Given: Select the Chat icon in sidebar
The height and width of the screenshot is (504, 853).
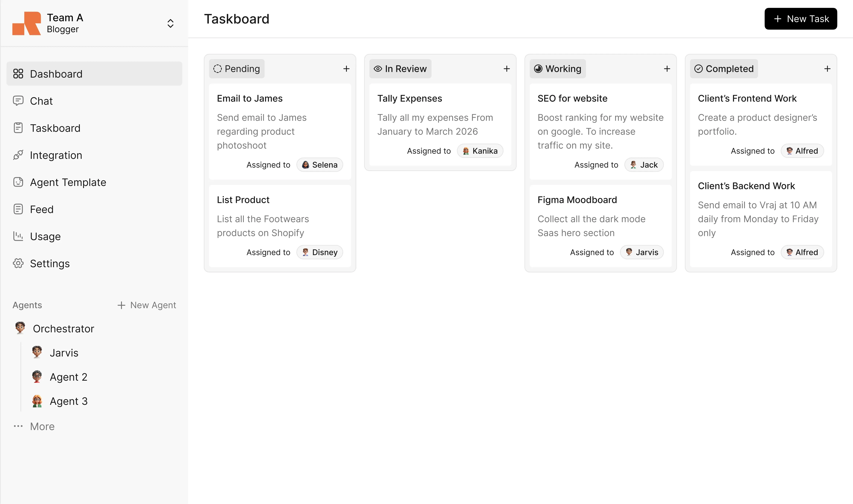Looking at the screenshot, I should (18, 100).
